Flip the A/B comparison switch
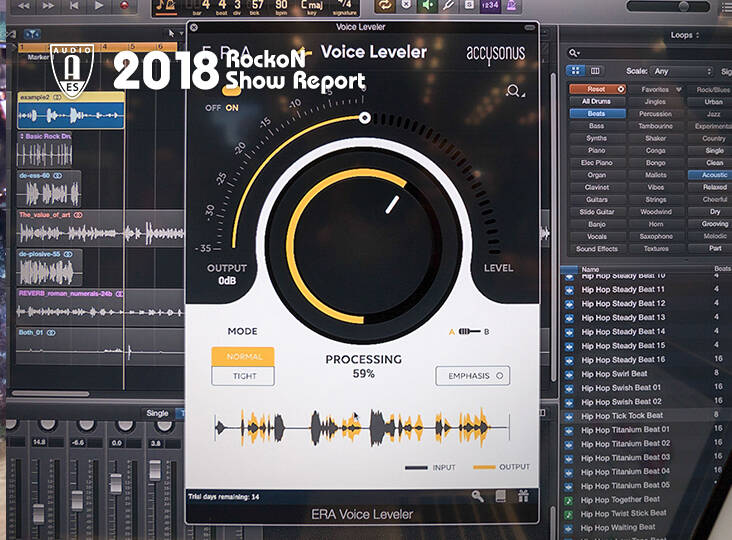The image size is (732, 540). click(x=469, y=331)
